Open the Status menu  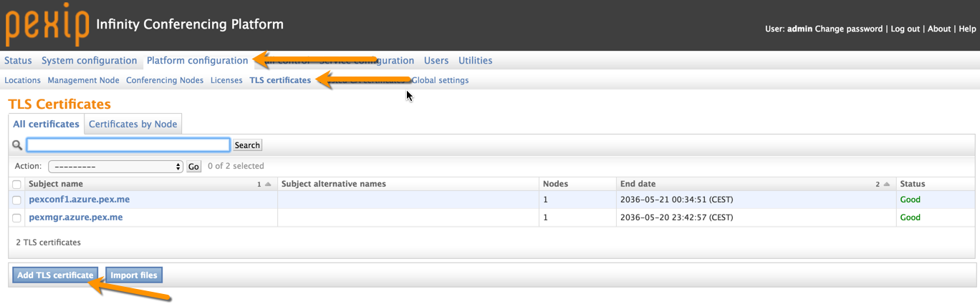click(x=18, y=61)
